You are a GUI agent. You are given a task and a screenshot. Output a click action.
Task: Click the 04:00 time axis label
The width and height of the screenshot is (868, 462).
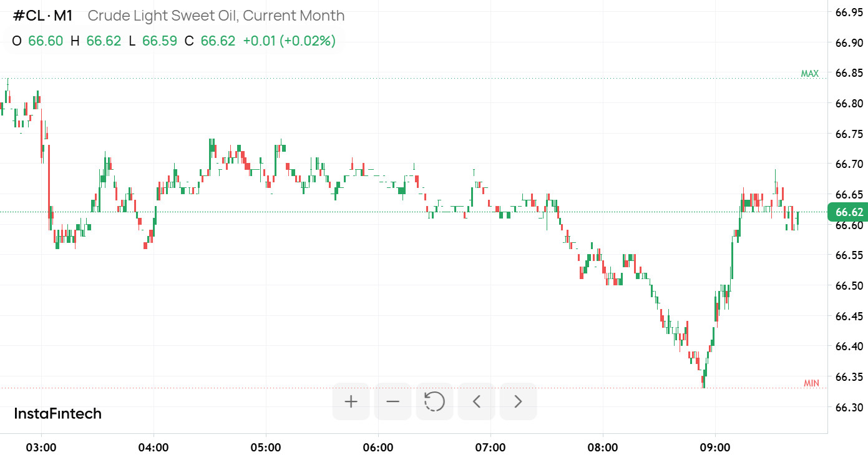pos(154,447)
